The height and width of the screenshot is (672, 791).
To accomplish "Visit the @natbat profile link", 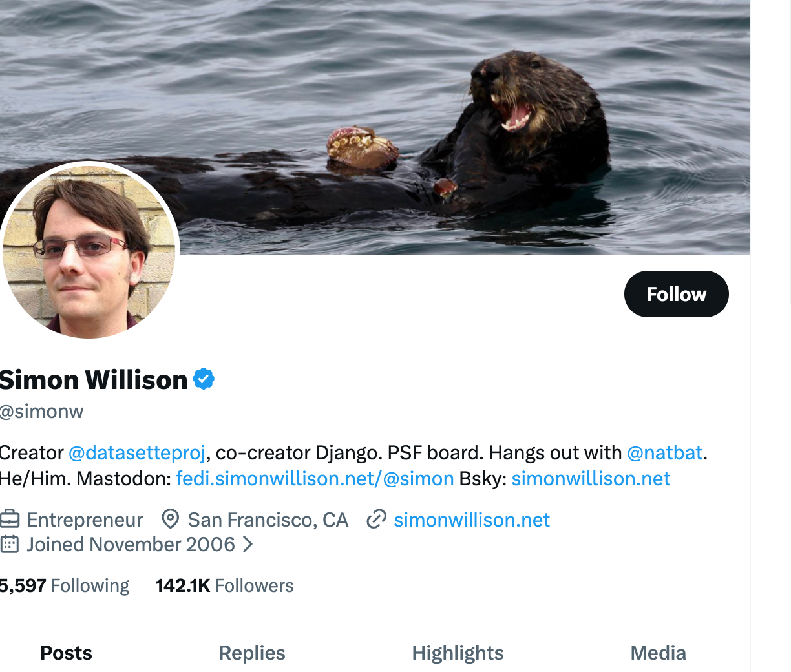I will (x=664, y=452).
